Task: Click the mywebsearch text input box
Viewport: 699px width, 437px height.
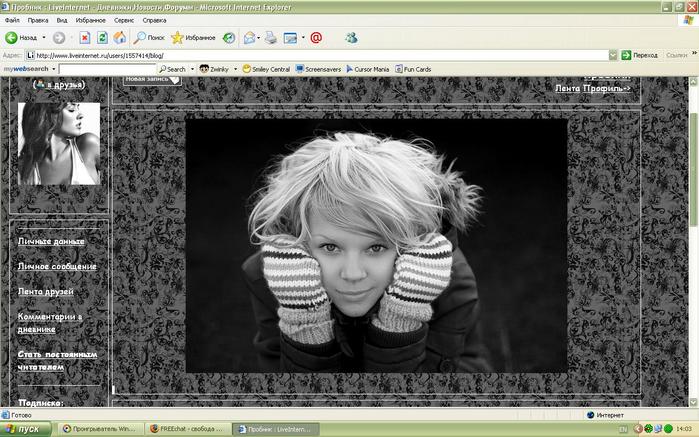Action: (x=107, y=69)
